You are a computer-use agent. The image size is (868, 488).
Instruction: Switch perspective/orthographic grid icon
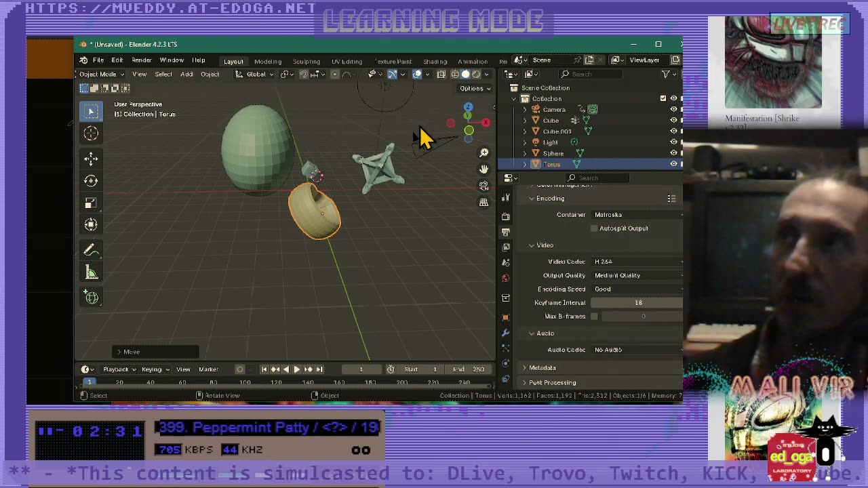tap(484, 202)
